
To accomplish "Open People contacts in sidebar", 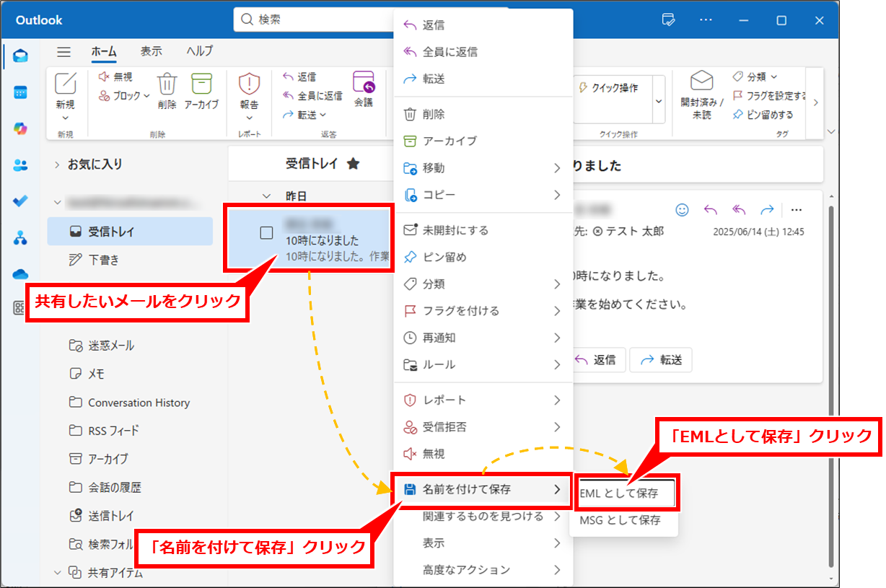I will click(x=20, y=165).
